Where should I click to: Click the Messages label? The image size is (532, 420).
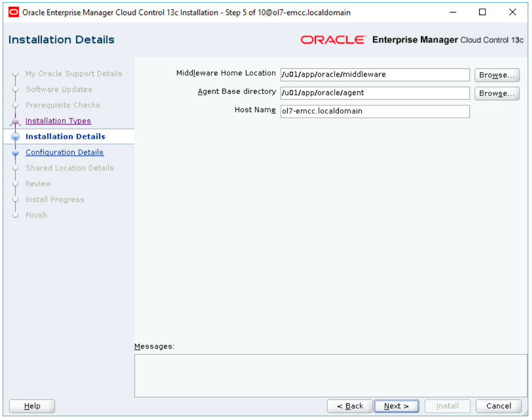[x=155, y=346]
